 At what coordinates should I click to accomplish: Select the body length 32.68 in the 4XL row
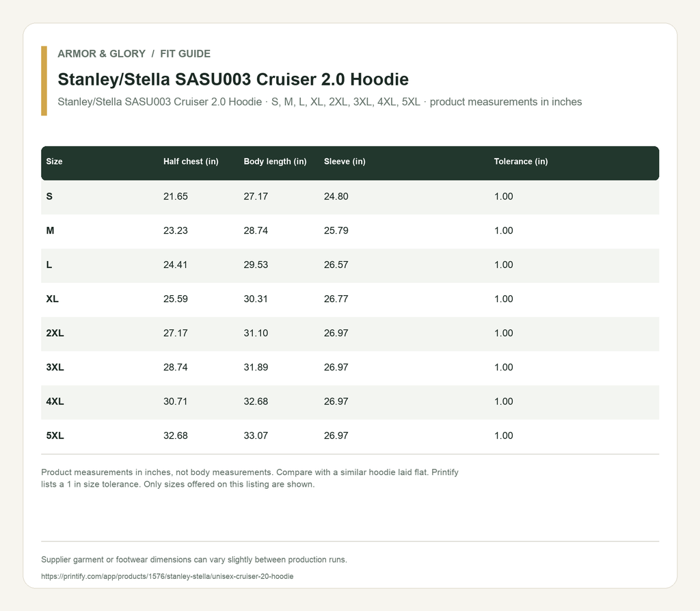click(x=256, y=402)
